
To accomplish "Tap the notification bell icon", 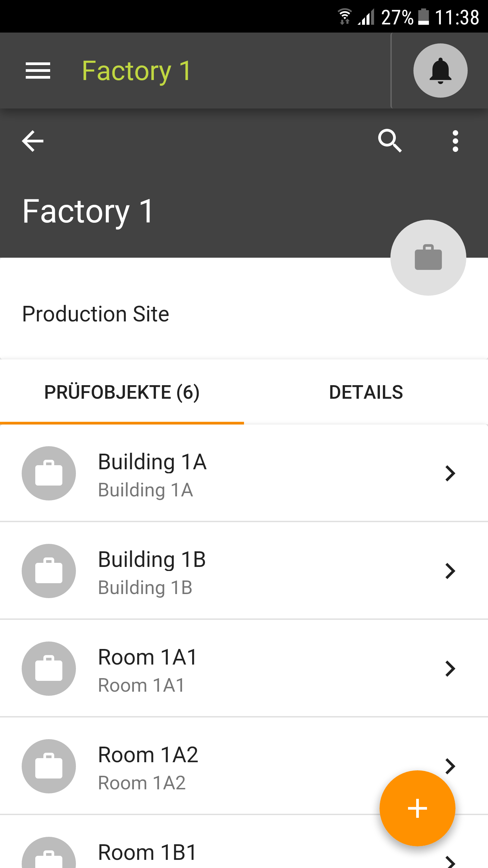I will [x=440, y=71].
